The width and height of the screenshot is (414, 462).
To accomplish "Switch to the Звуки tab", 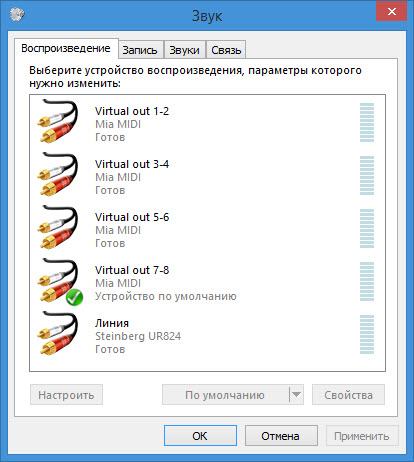I will pyautogui.click(x=184, y=50).
